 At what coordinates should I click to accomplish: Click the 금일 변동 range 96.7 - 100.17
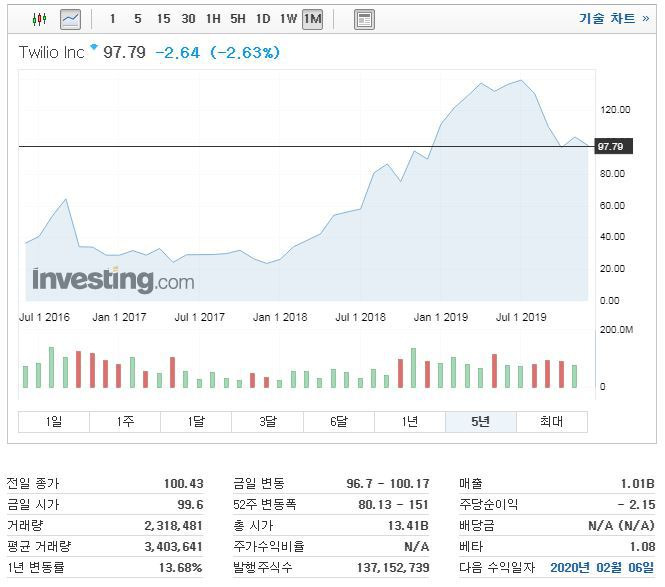click(x=388, y=484)
